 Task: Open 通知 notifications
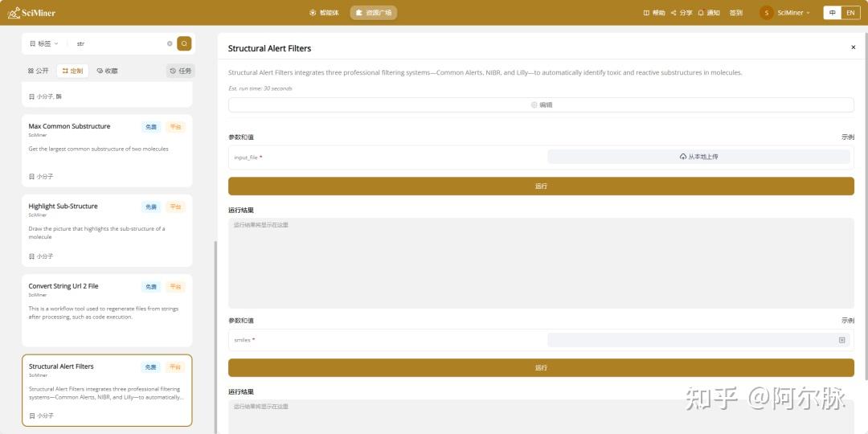point(709,13)
